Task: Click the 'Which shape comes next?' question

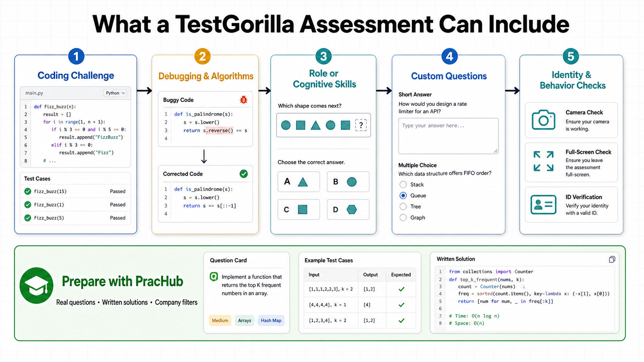Action: tap(310, 106)
